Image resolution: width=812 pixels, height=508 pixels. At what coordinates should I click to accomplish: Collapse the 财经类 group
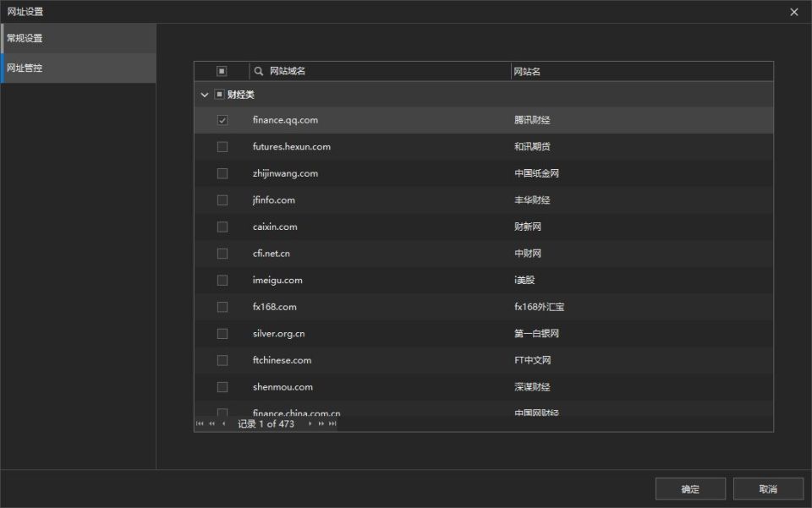click(205, 95)
